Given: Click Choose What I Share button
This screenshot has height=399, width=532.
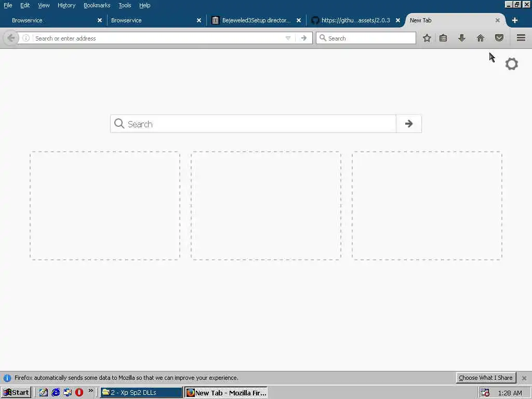Looking at the screenshot, I should tap(486, 378).
